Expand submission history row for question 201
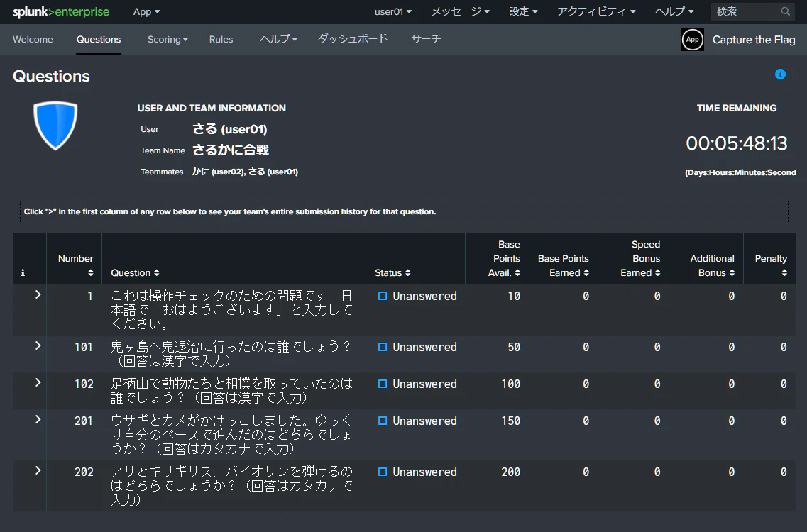Screen dimensions: 807x532 click(38, 420)
